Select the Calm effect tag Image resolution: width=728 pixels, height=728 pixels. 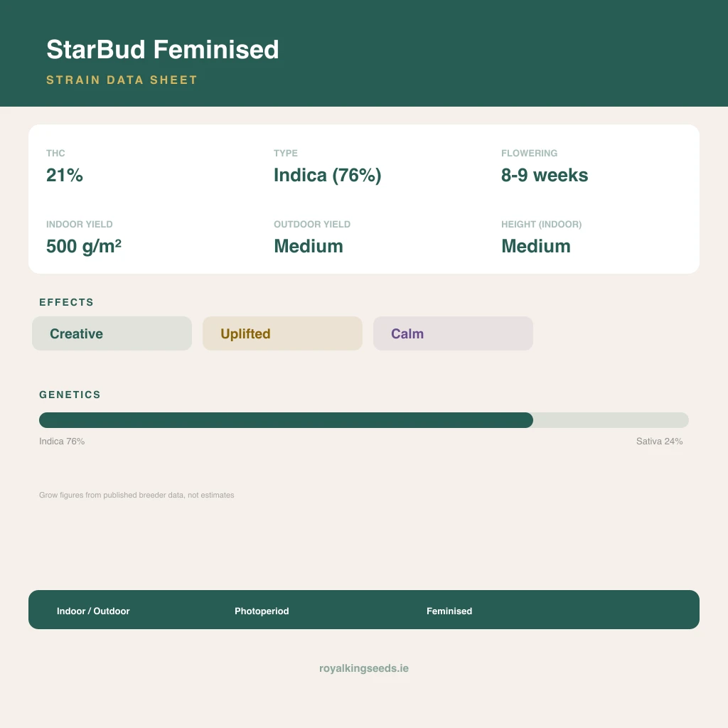pos(453,333)
